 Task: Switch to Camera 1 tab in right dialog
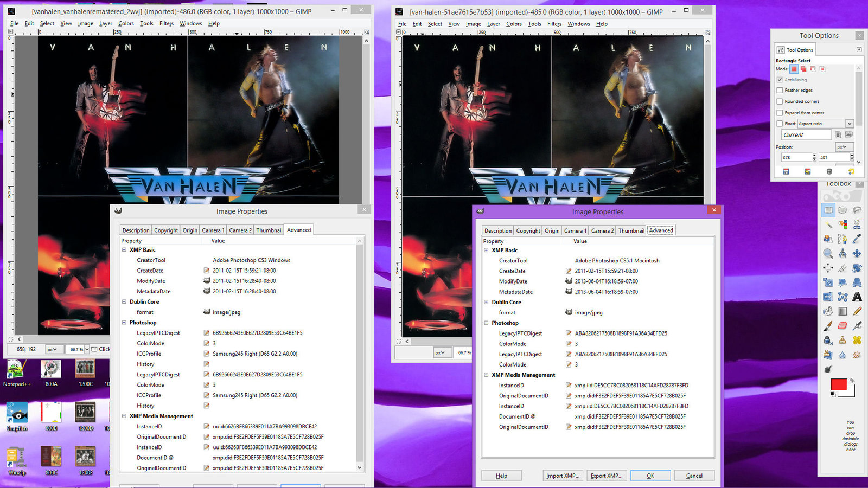[x=575, y=231]
